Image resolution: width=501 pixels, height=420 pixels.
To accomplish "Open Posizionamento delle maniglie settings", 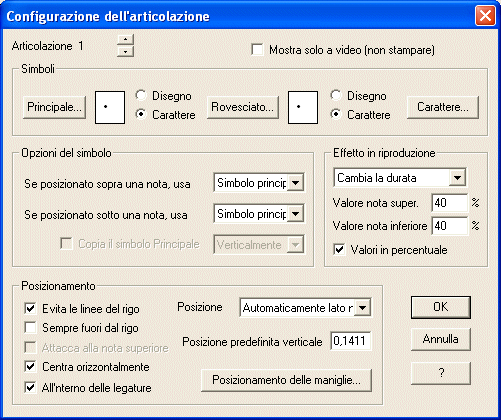I will point(286,380).
